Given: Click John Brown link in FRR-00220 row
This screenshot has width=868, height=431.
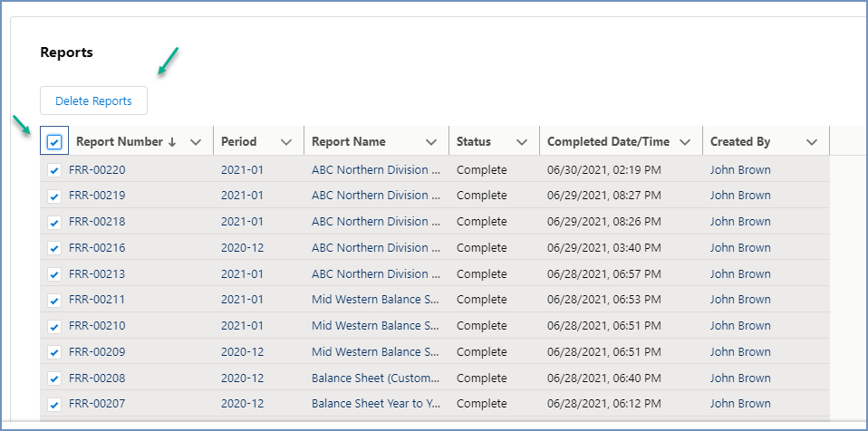Looking at the screenshot, I should 740,170.
